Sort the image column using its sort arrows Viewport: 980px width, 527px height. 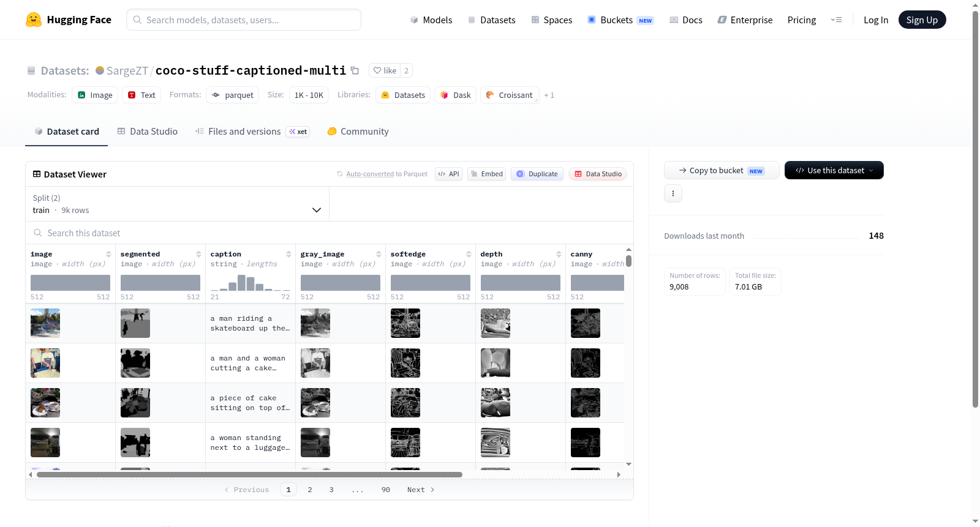108,254
